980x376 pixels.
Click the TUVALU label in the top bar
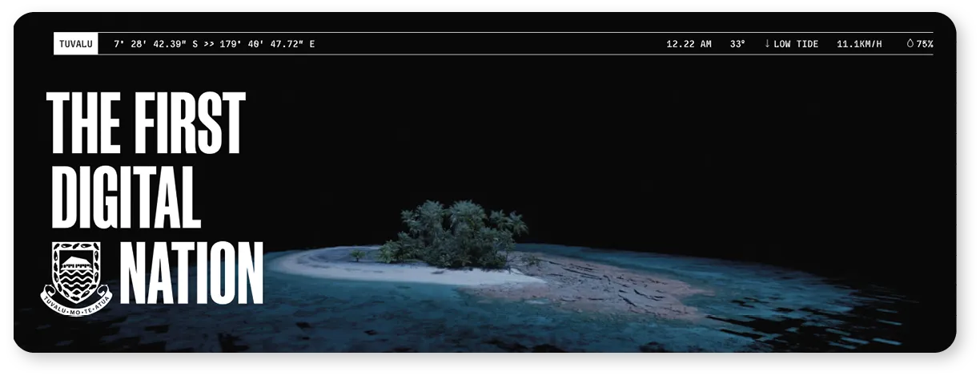[76, 44]
